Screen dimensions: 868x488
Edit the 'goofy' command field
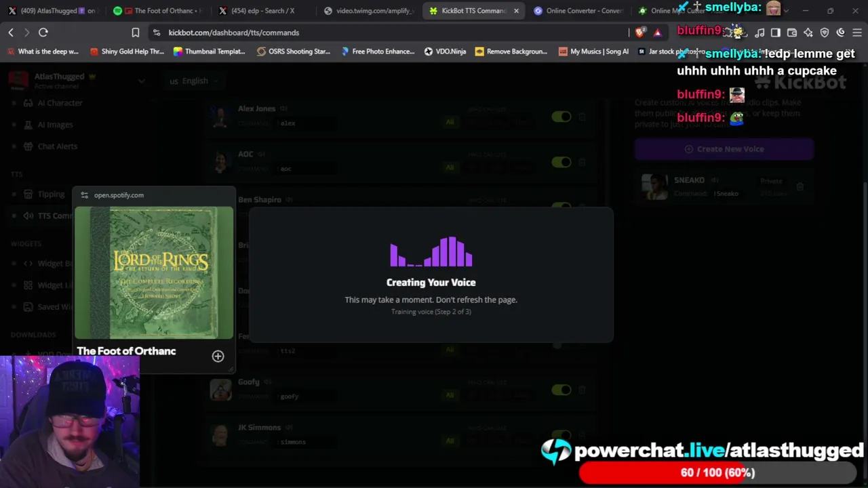click(305, 396)
